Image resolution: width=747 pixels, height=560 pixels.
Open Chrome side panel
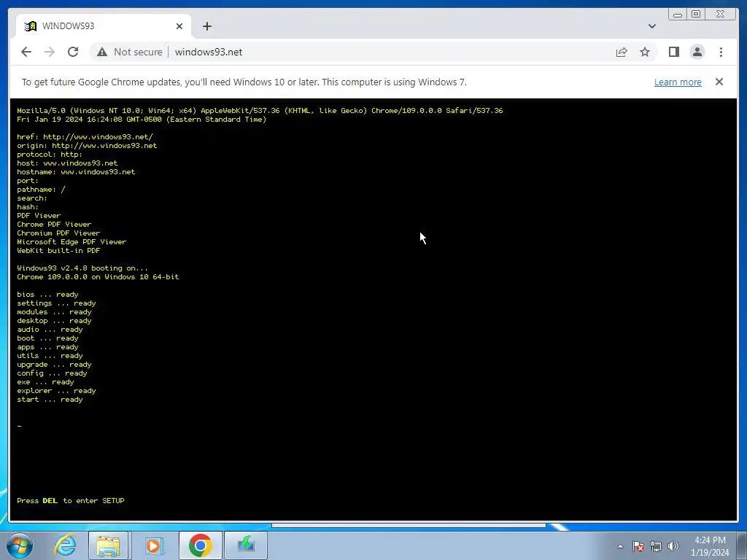click(673, 52)
